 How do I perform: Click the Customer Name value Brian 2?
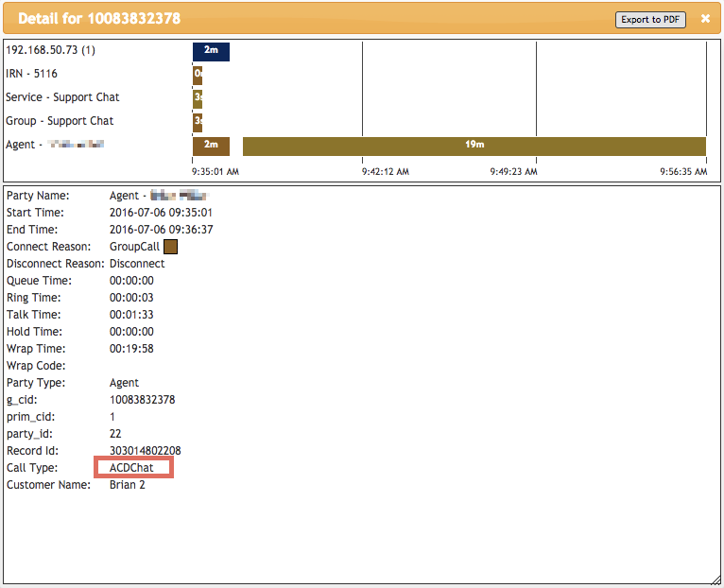click(x=128, y=485)
